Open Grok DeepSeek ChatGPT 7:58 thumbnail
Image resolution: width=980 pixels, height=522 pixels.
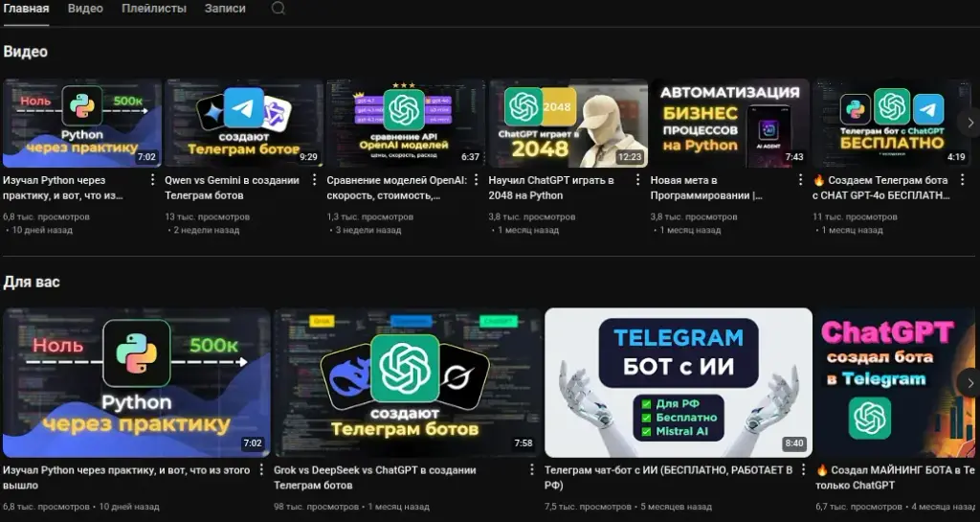(408, 382)
